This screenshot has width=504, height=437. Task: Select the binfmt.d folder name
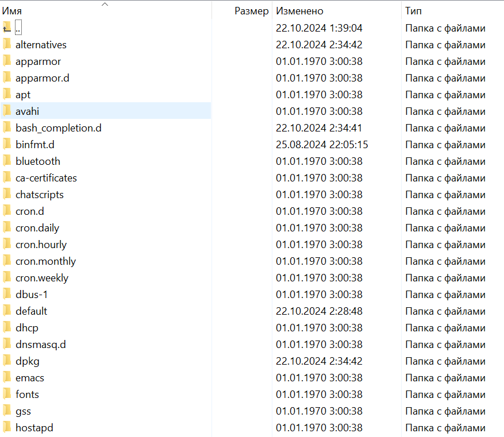coord(34,145)
